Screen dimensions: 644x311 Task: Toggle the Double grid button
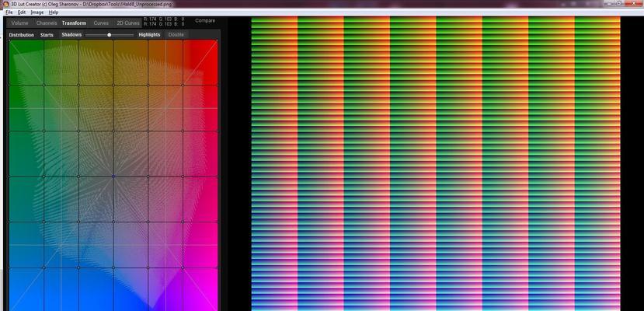(176, 35)
